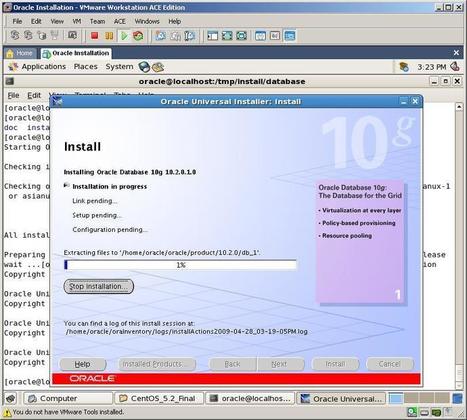The image size is (467, 420).
Task: Click the trash applet in the bottom panel corner
Action: click(457, 398)
